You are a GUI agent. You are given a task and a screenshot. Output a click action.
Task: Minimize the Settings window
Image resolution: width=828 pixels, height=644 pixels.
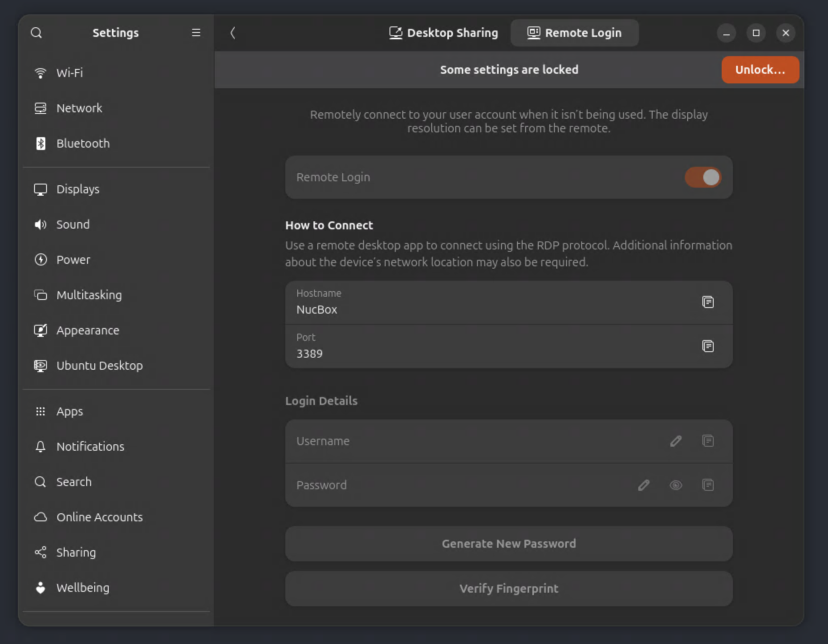coord(726,33)
